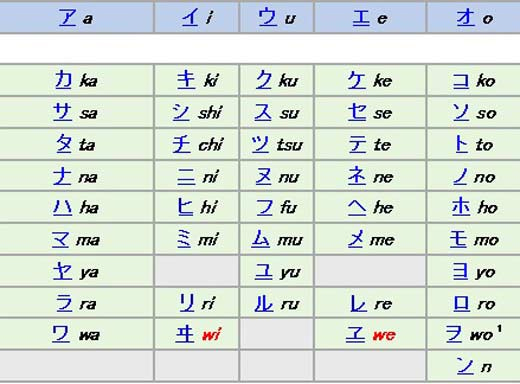The image size is (520, 384).
Task: Open the メ link beside 'me'
Action: (355, 239)
